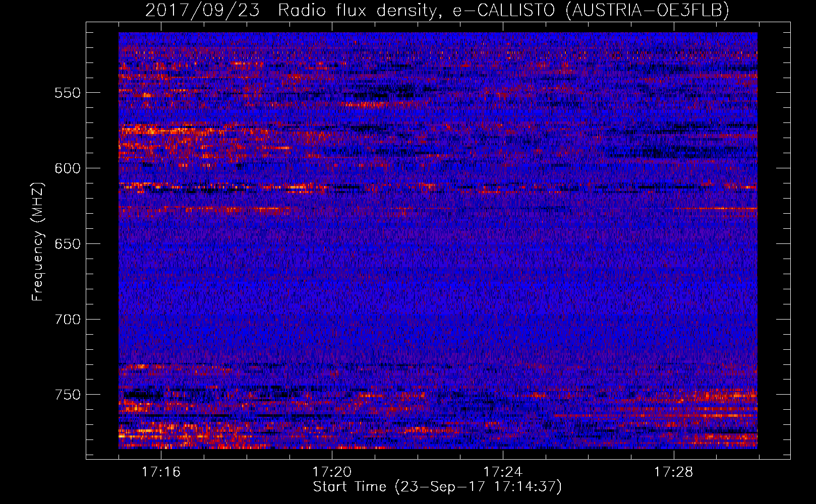The width and height of the screenshot is (816, 504).
Task: Click the '17:20' time tick label
Action: 332,472
